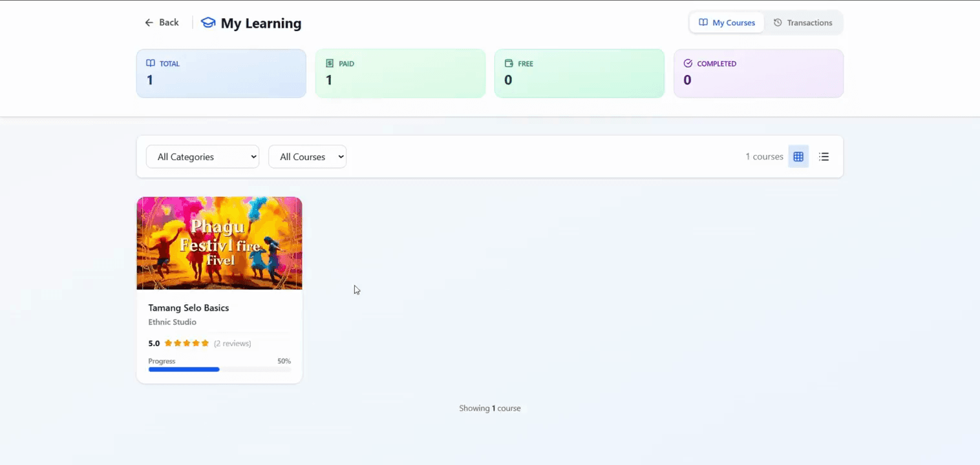Click the five-star rating on the course
The height and width of the screenshot is (465, 980).
(x=187, y=344)
